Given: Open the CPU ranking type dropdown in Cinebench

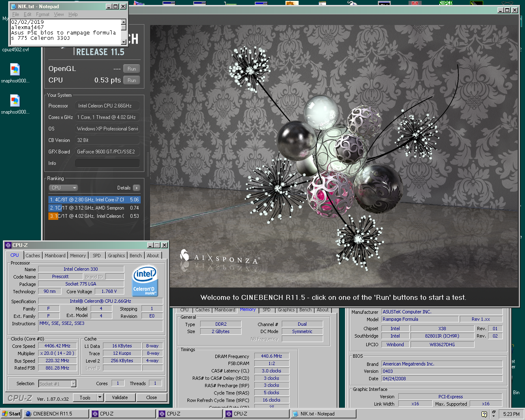Looking at the screenshot, I should [x=63, y=188].
